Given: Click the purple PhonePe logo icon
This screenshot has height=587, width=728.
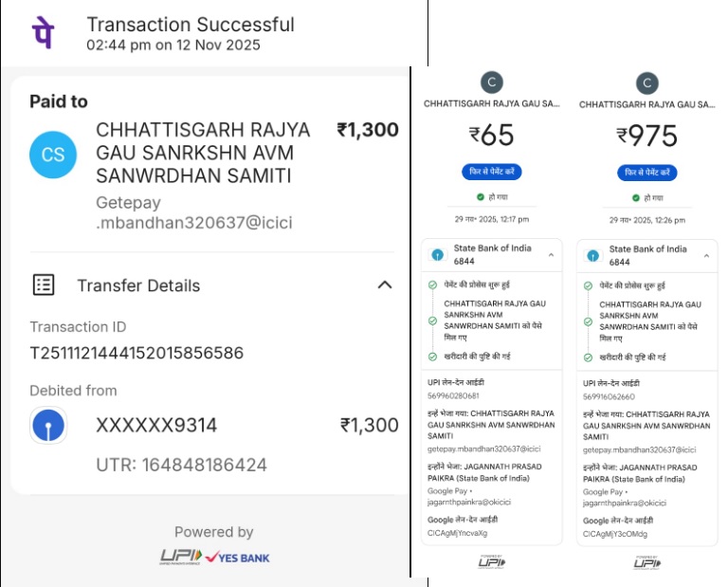Looking at the screenshot, I should click(x=44, y=32).
